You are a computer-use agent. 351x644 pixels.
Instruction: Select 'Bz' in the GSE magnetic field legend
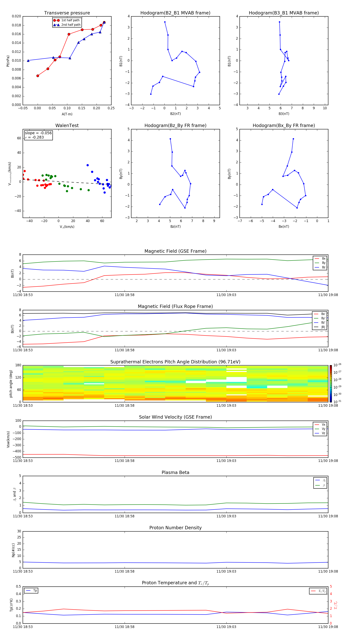coord(320,267)
